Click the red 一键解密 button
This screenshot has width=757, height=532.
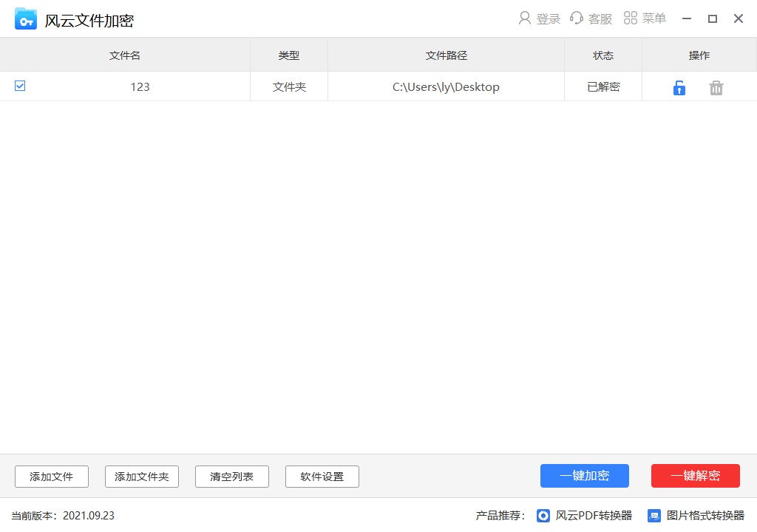tap(695, 476)
